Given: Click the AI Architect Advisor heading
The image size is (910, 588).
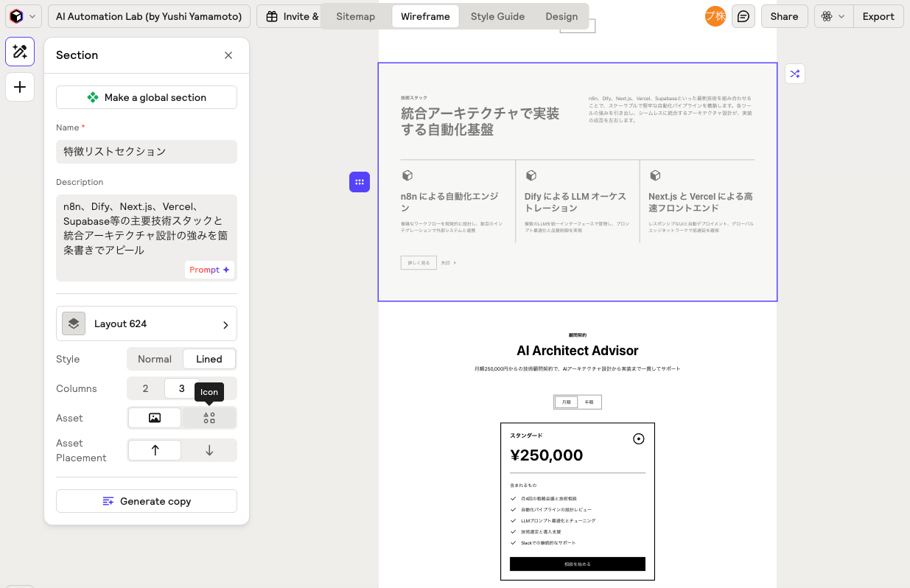Looking at the screenshot, I should coord(578,351).
